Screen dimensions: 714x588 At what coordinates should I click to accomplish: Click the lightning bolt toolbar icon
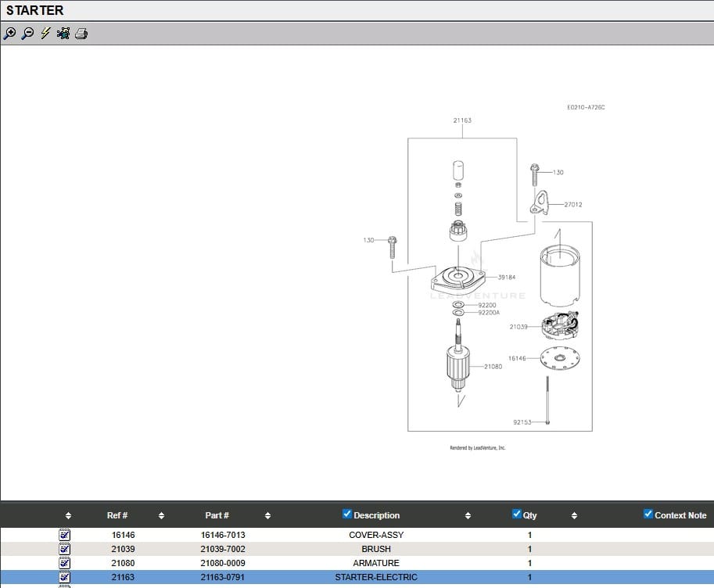pyautogui.click(x=45, y=34)
